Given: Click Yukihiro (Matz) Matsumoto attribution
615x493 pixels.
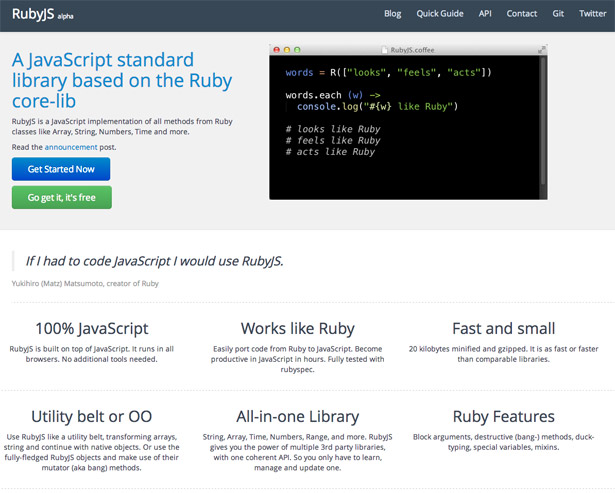Looking at the screenshot, I should tap(85, 283).
